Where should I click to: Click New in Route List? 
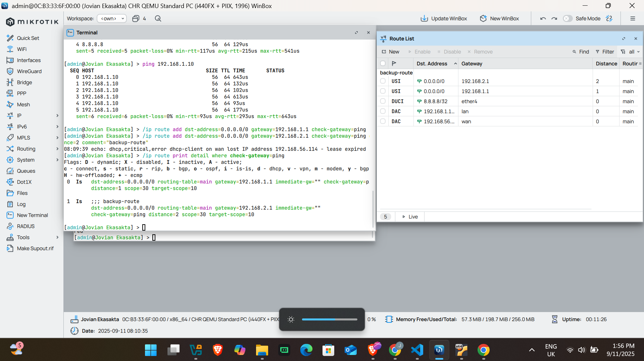click(x=390, y=52)
